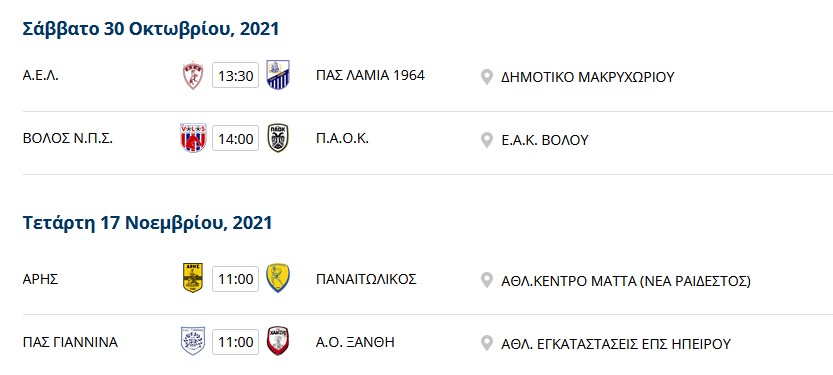This screenshot has height=375, width=833.
Task: Click the ΠΑΝΑΙΤΩΛΙΚΟΣ team crest
Action: (278, 278)
